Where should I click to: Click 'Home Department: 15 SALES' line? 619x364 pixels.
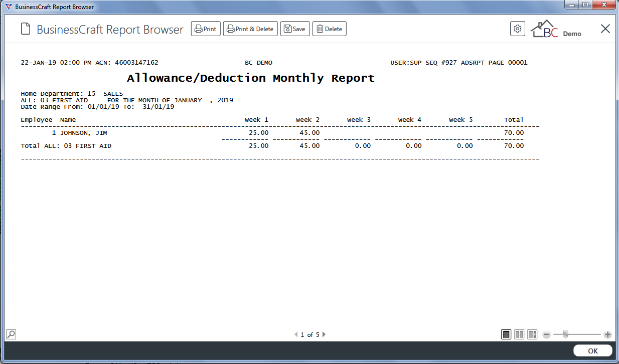[72, 94]
